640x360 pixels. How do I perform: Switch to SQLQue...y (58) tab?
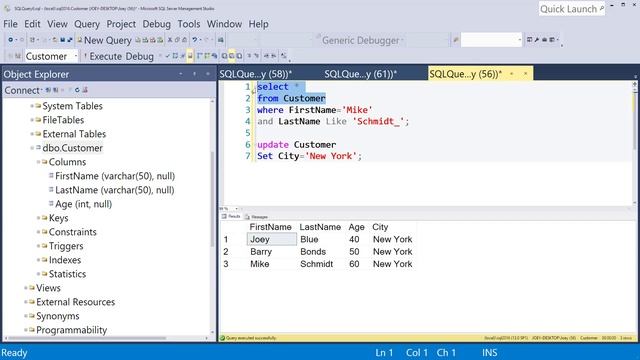tap(256, 74)
